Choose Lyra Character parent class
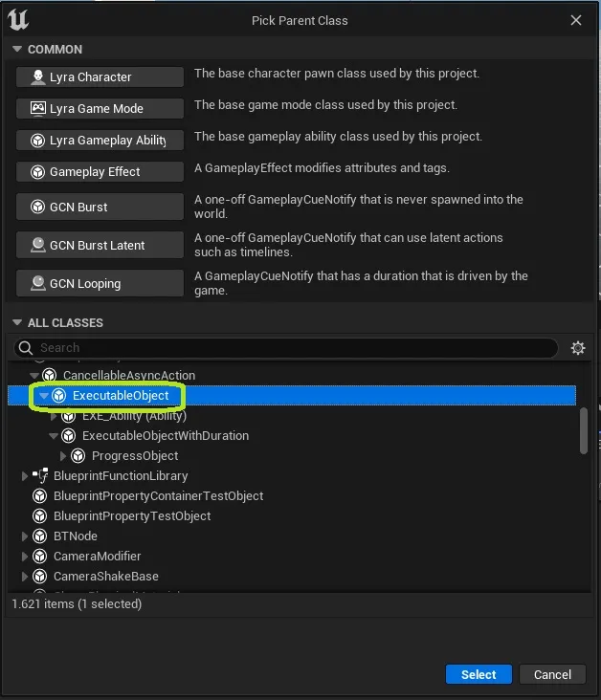 [100, 77]
